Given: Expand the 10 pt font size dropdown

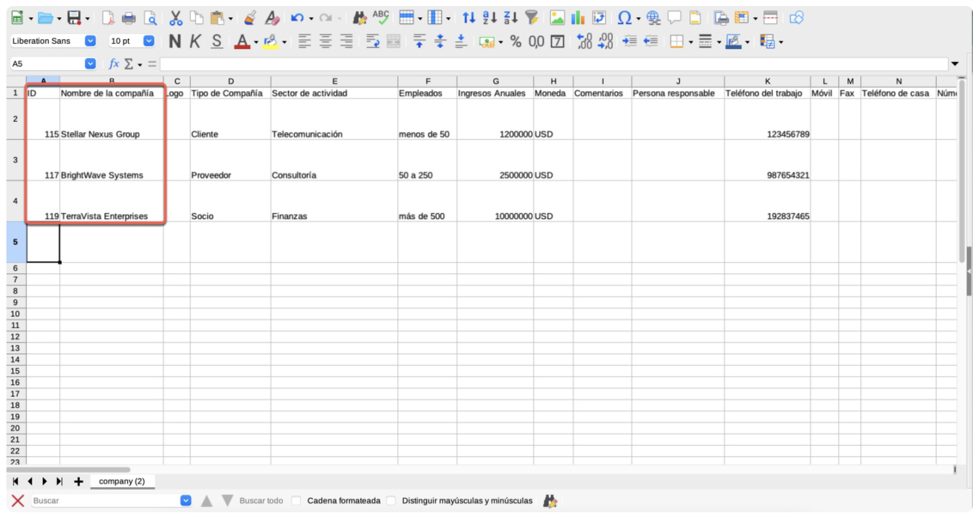Looking at the screenshot, I should pos(149,41).
